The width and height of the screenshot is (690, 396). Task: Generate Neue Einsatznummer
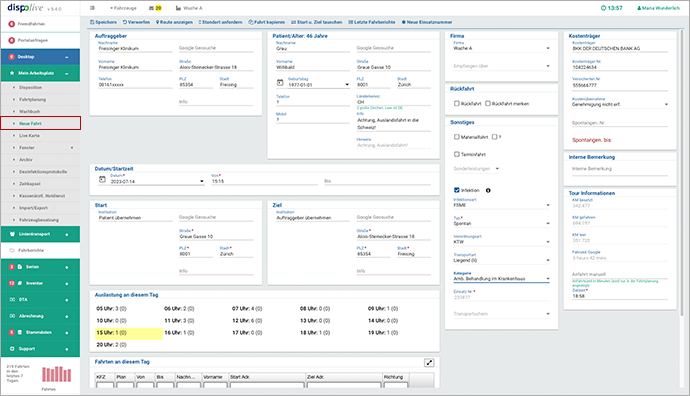point(427,22)
